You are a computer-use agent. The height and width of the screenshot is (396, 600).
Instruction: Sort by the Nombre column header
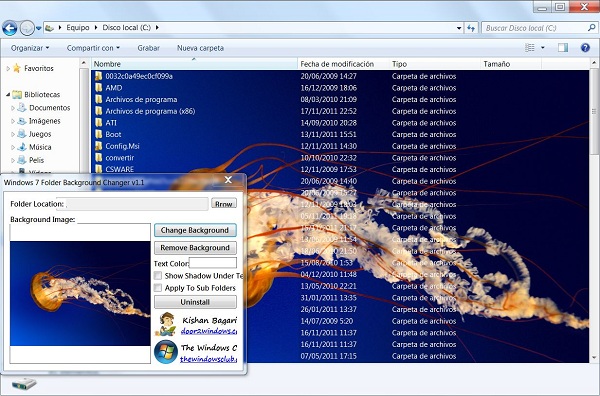tap(194, 64)
